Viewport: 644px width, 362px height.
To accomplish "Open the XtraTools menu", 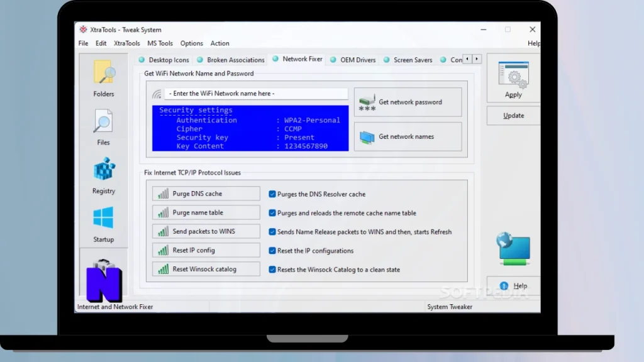I will point(126,43).
